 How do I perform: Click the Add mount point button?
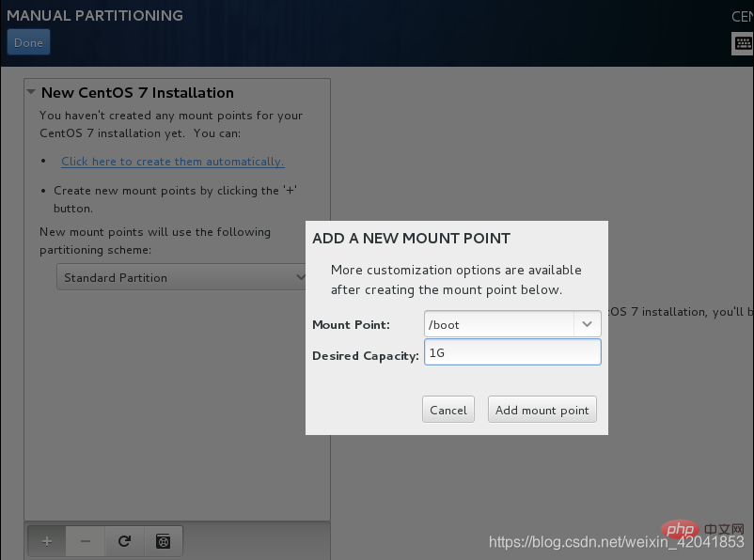point(542,410)
